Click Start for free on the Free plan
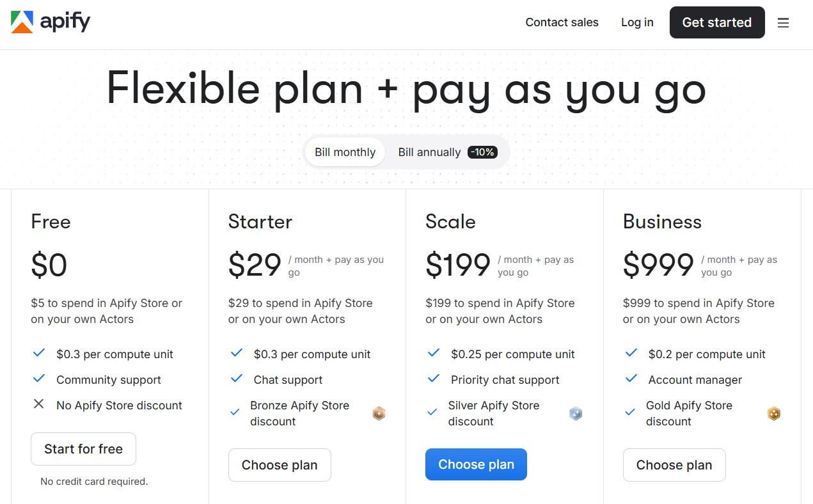This screenshot has height=504, width=813. coord(83,448)
